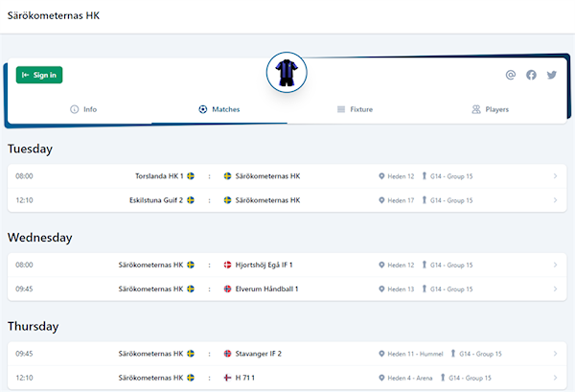The height and width of the screenshot is (392, 575).
Task: Expand the Eskilstuna Guif 2 match chevron
Action: [x=555, y=200]
